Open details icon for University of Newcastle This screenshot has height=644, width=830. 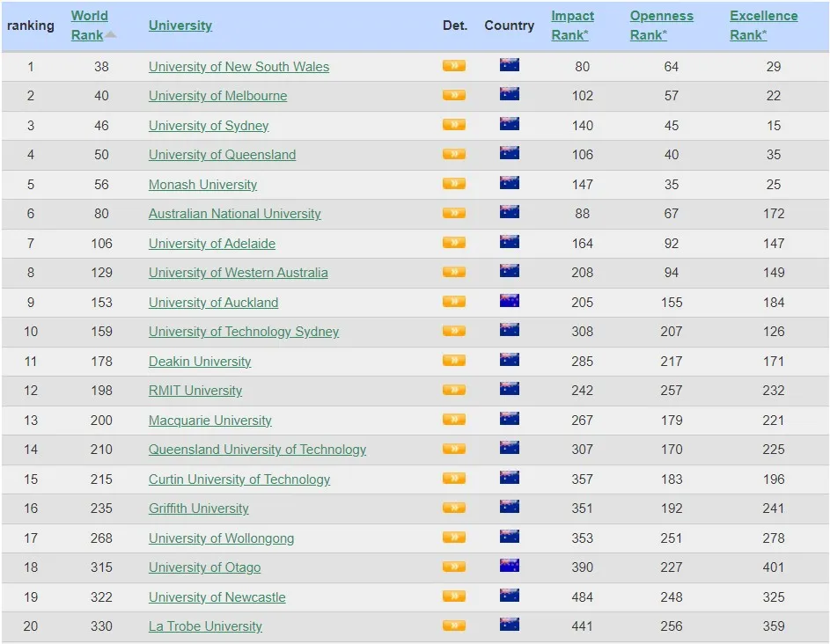pyautogui.click(x=454, y=596)
